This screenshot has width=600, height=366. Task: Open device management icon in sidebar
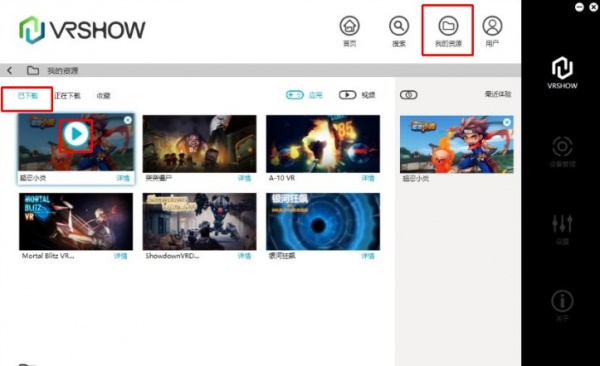(562, 147)
